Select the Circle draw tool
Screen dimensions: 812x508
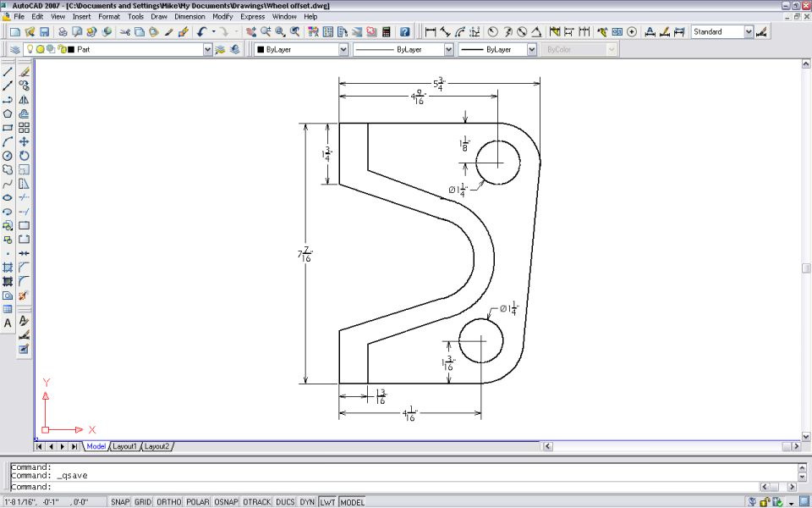click(8, 156)
